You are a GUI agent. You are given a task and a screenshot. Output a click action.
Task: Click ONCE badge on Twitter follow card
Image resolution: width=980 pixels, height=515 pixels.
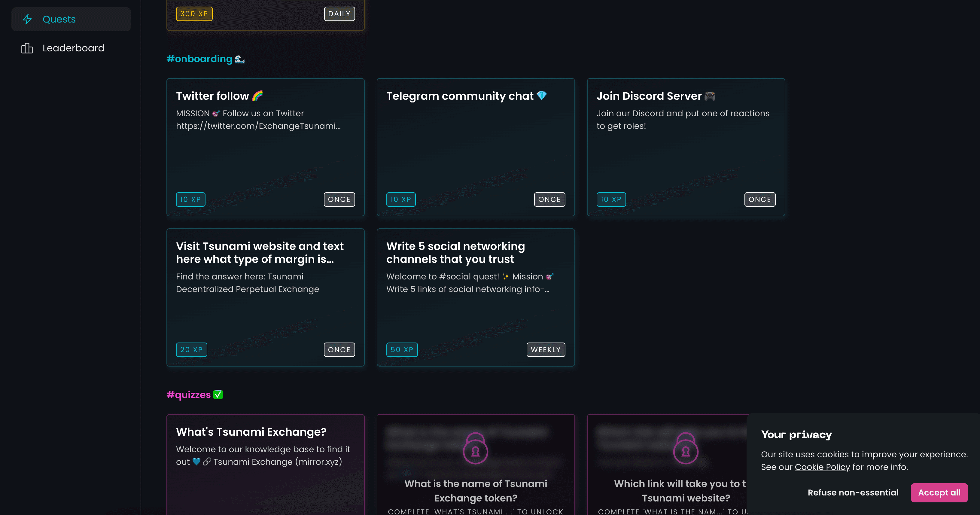coord(339,199)
